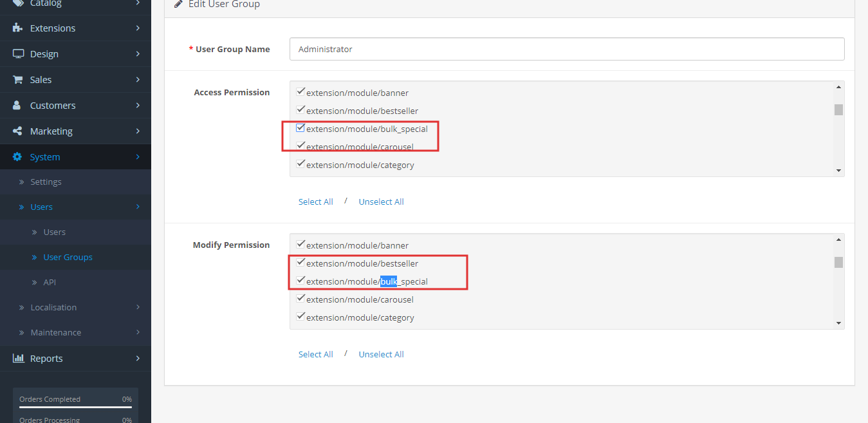Expand Extensions menu chevron
This screenshot has width=868, height=423.
(x=138, y=28)
